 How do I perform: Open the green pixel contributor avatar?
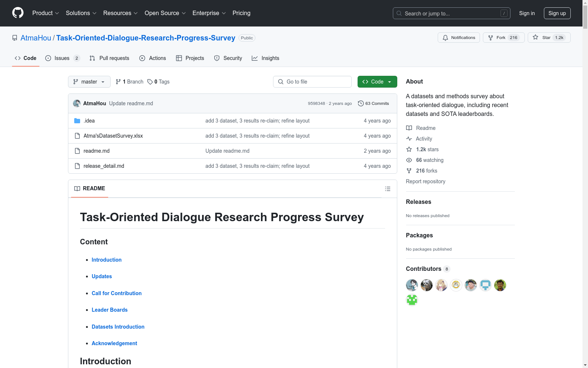click(x=412, y=300)
